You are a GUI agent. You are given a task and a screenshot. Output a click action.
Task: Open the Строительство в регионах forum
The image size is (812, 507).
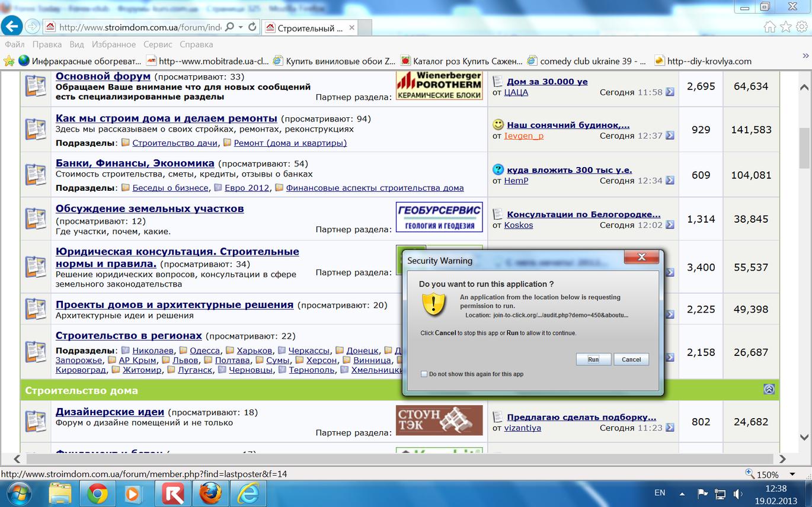pos(129,335)
